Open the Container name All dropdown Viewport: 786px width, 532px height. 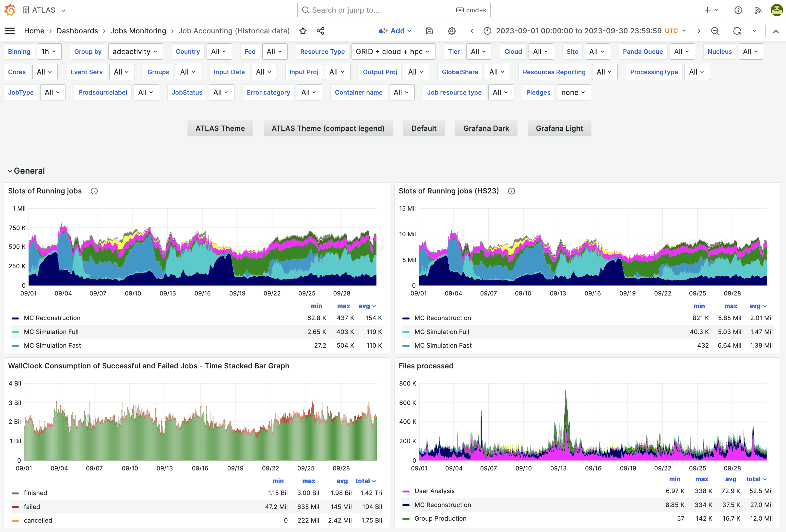pos(401,92)
